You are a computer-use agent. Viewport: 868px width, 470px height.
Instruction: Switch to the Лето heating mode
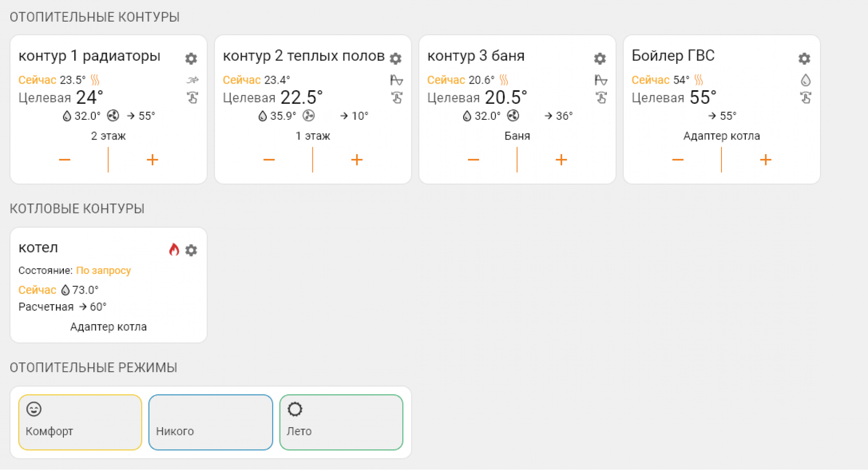tap(341, 422)
